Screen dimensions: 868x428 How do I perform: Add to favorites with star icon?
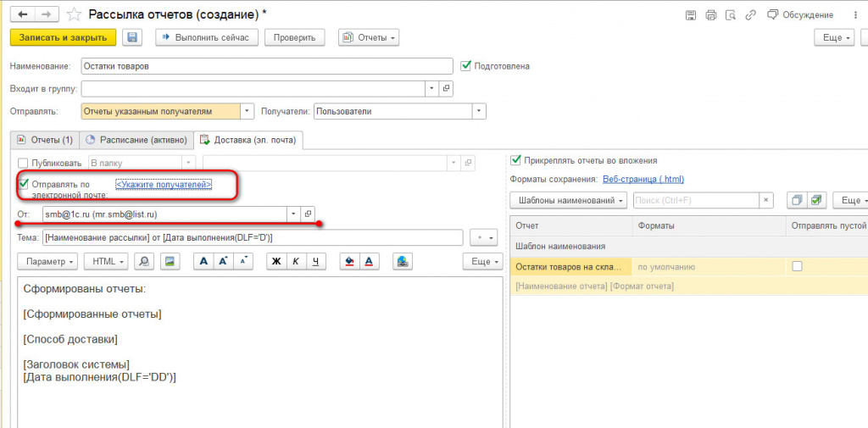[x=74, y=15]
